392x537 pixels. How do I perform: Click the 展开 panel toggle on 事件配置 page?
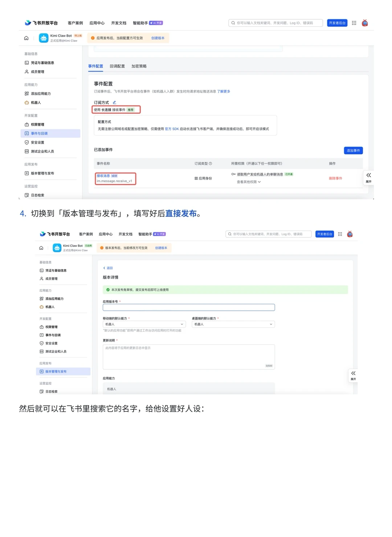[x=368, y=178]
